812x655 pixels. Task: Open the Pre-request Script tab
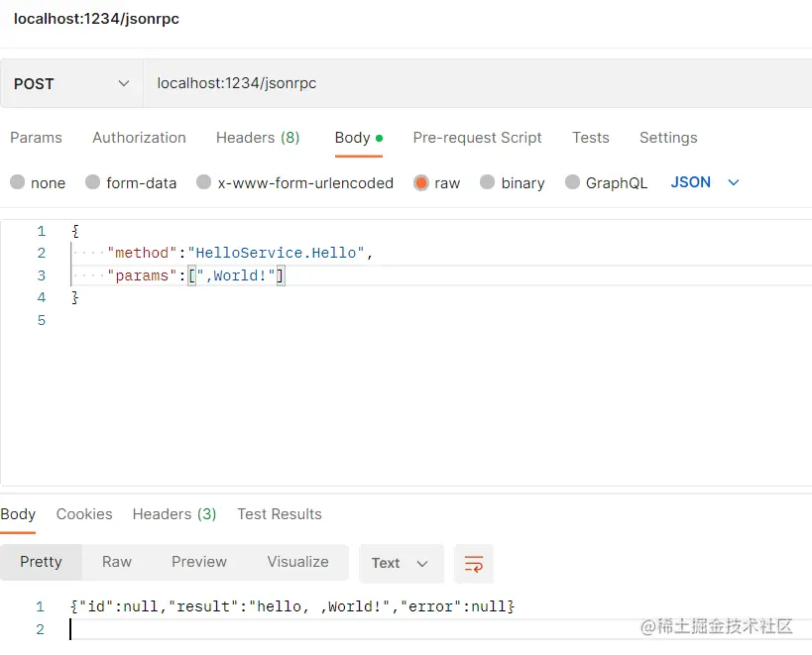[x=477, y=138]
